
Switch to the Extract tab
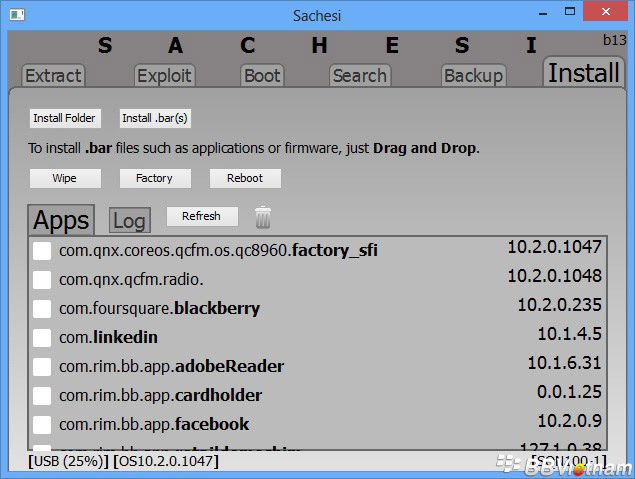(53, 76)
